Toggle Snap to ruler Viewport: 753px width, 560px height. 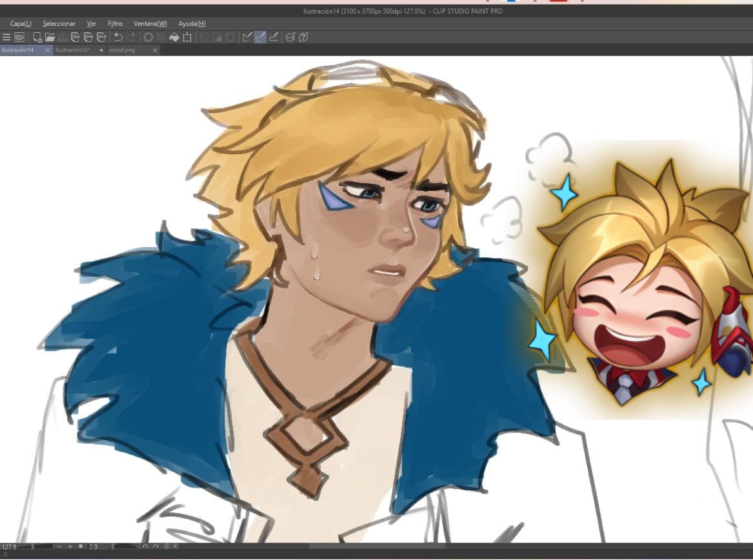point(247,37)
